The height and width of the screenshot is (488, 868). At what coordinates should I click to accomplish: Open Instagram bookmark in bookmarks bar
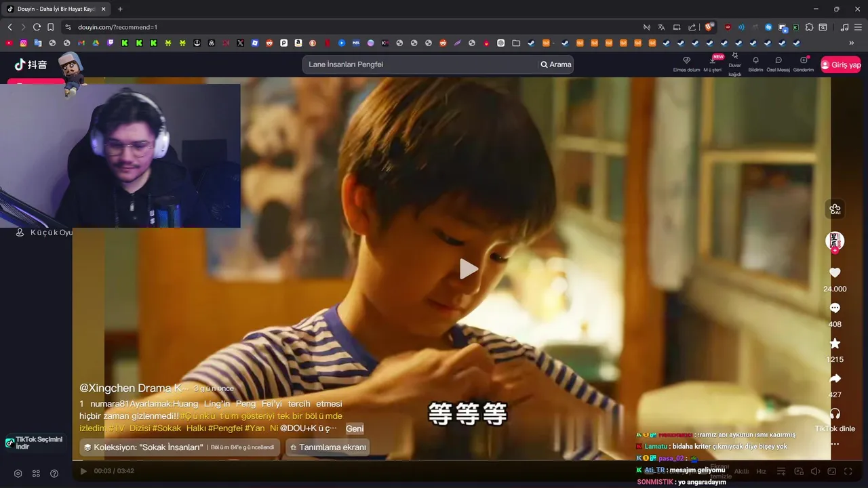(23, 43)
